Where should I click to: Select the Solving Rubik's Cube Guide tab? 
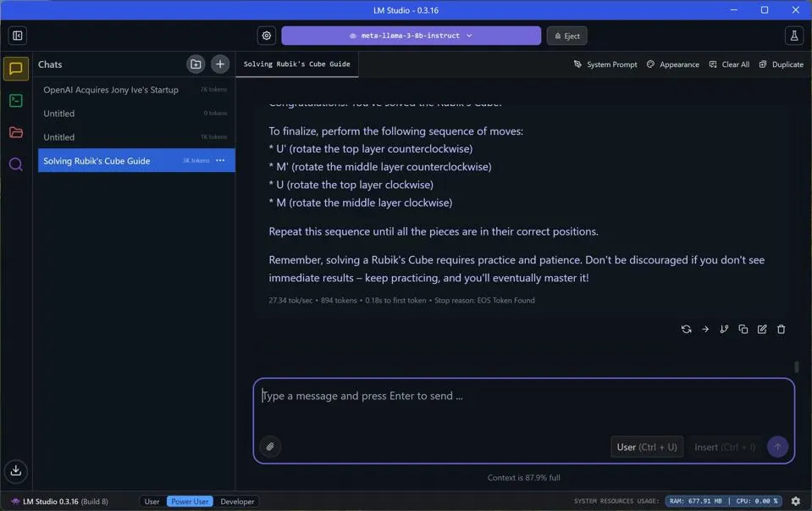tap(296, 64)
